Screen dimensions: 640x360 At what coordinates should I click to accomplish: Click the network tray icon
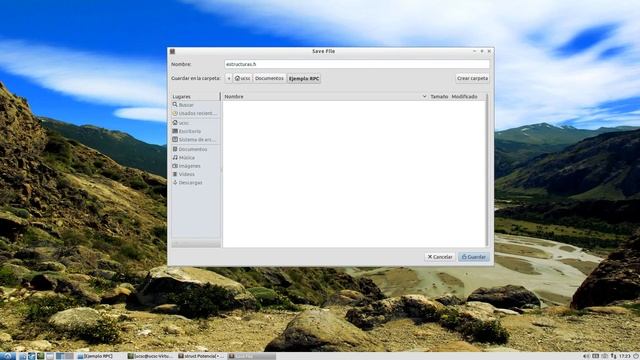tap(613, 356)
